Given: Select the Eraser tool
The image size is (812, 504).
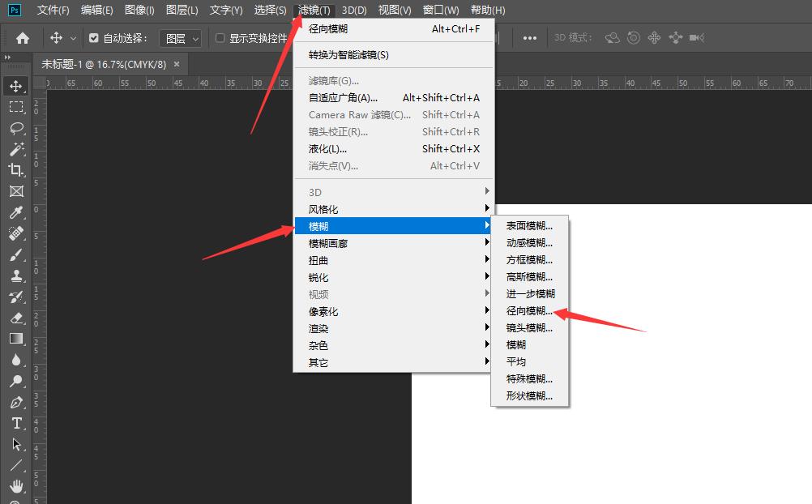Looking at the screenshot, I should [x=16, y=318].
